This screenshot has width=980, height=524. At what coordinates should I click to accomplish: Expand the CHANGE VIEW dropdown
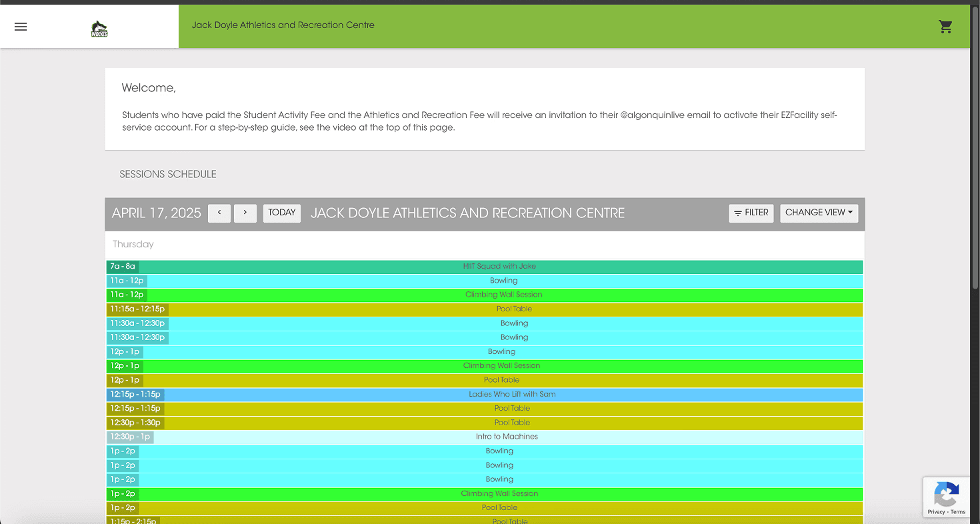(819, 213)
